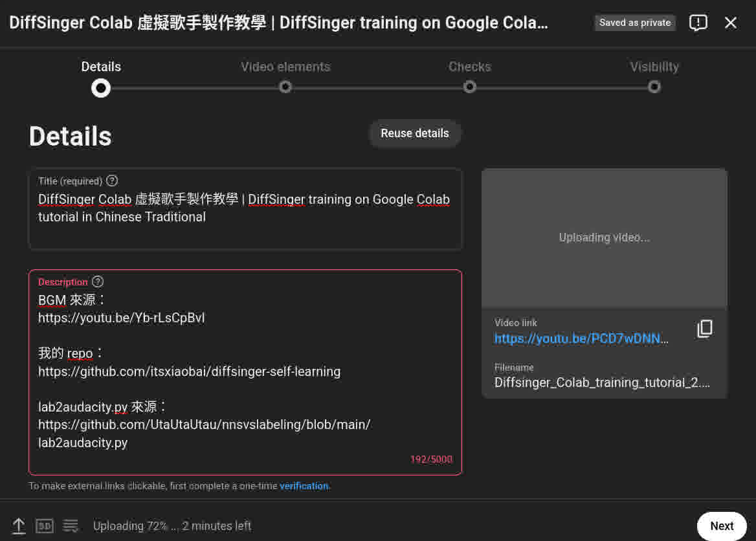
Task: Open the one-time verification link
Action: [x=304, y=486]
